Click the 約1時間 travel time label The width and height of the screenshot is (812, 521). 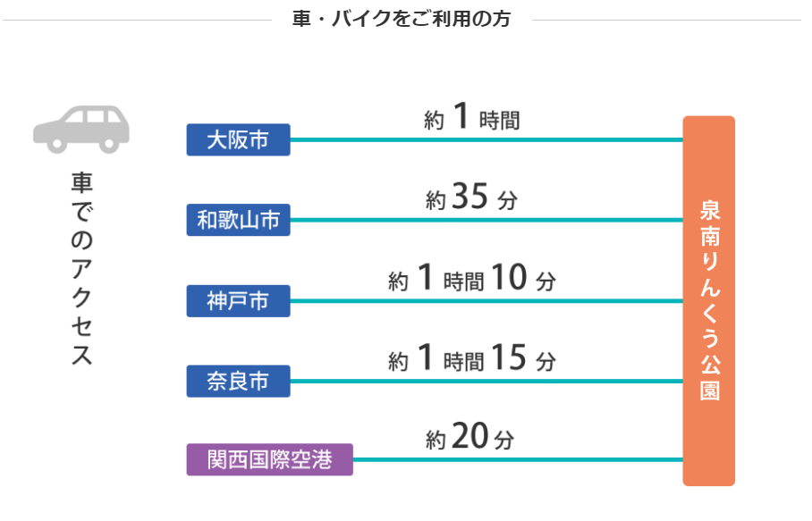click(x=472, y=116)
